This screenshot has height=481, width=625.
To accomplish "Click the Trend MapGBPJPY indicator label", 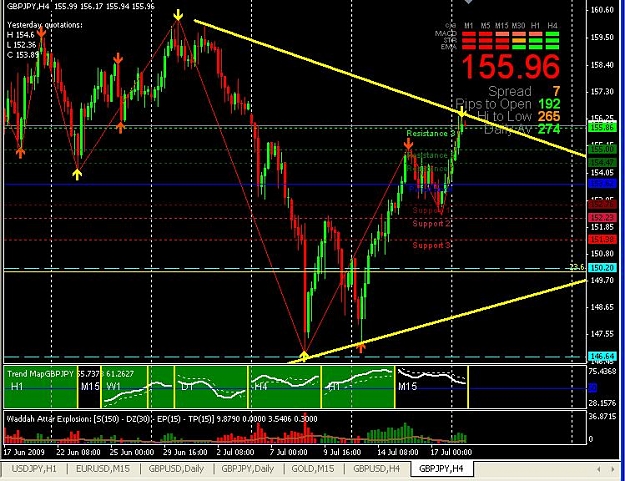I will click(x=41, y=374).
